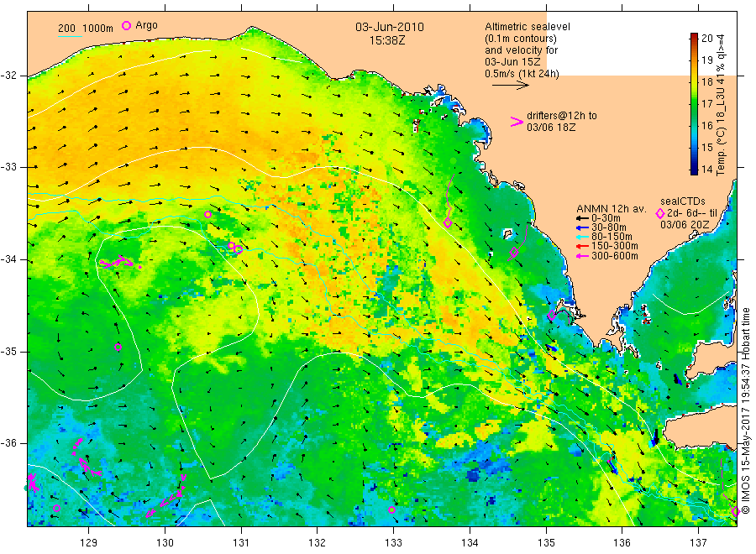Viewport: 756px width, 554px height.
Task: Click the red 150-300m ANMN arrow symbol
Action: [x=582, y=246]
